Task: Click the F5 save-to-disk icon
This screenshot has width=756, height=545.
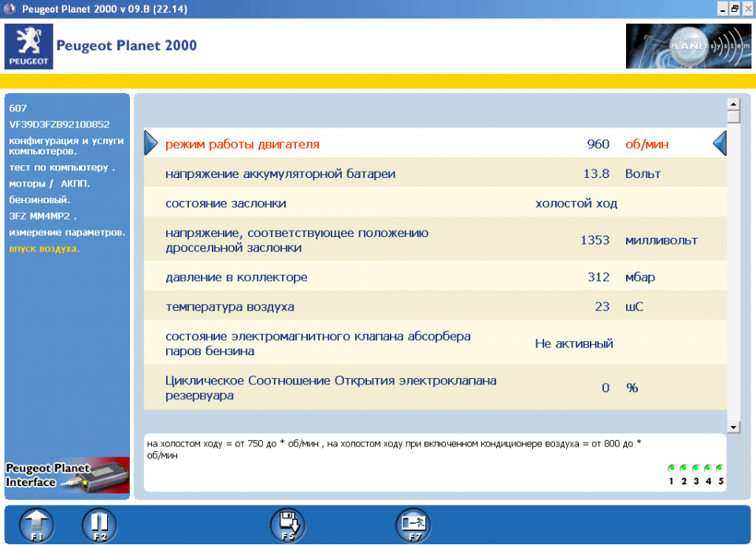Action: 287,524
